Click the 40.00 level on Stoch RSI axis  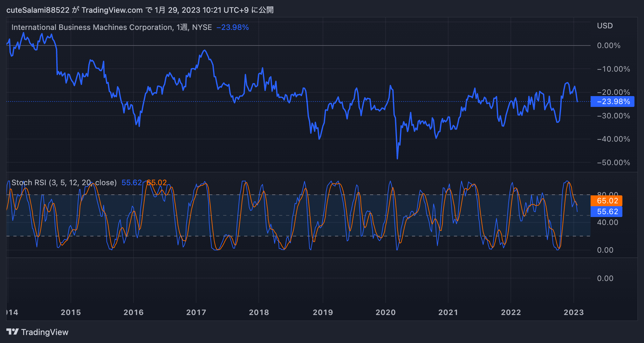607,222
